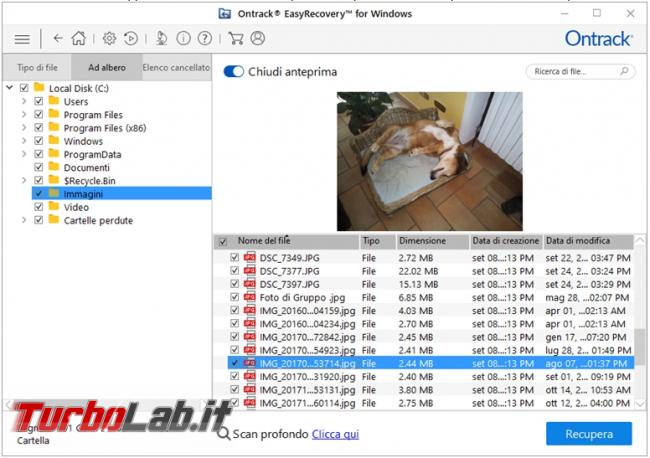Uncheck the IMG_20160...04159.jpg checkbox
Image resolution: width=650 pixels, height=458 pixels.
[x=235, y=310]
